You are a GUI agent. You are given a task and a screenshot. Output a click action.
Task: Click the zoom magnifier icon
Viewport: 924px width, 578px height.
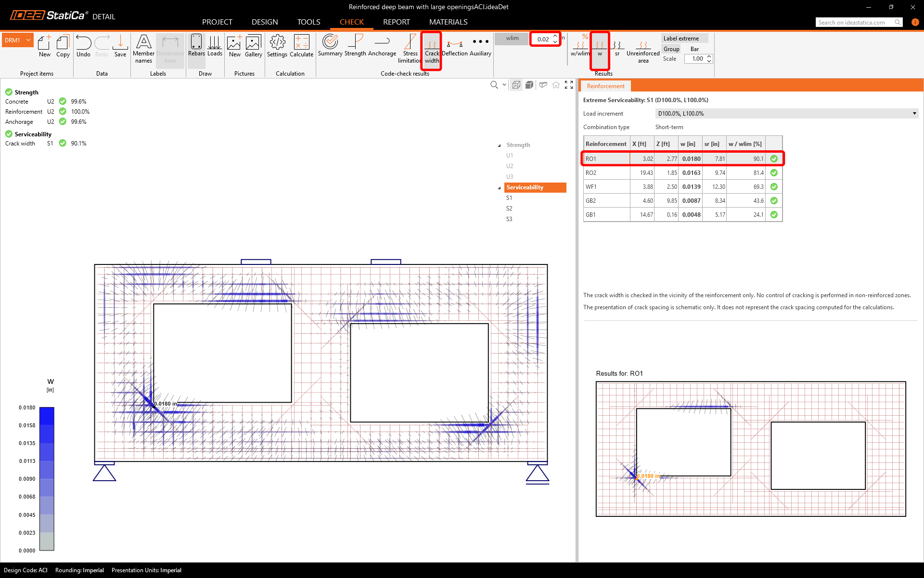(x=494, y=85)
